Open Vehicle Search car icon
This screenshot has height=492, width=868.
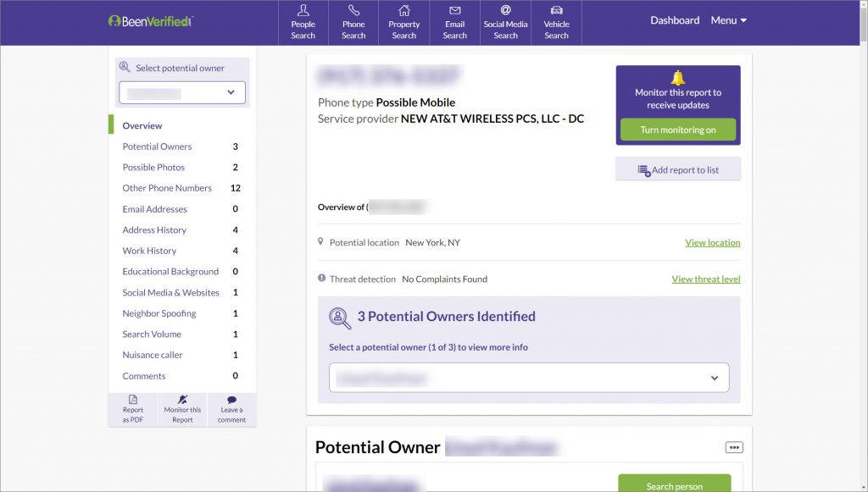(556, 10)
